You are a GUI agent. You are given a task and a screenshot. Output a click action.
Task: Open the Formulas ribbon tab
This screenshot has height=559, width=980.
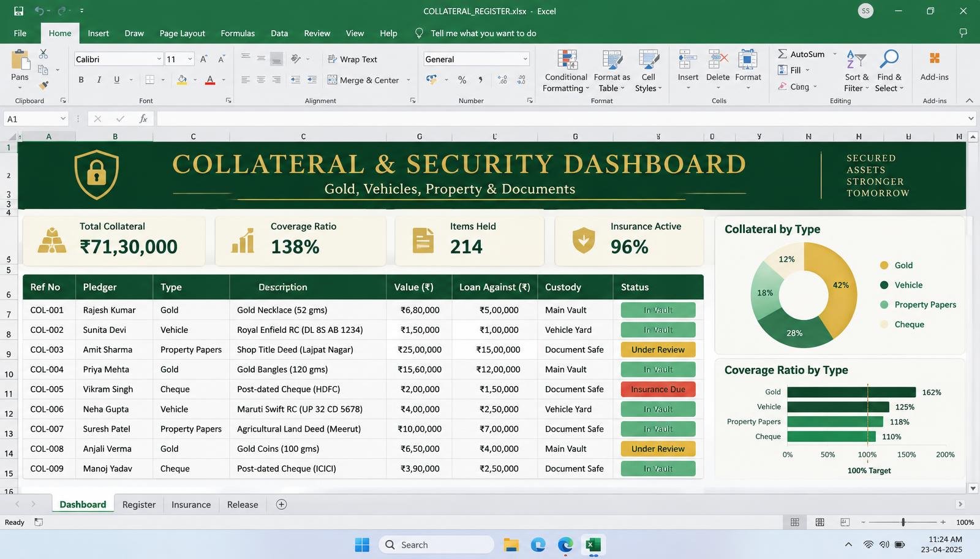coord(238,33)
